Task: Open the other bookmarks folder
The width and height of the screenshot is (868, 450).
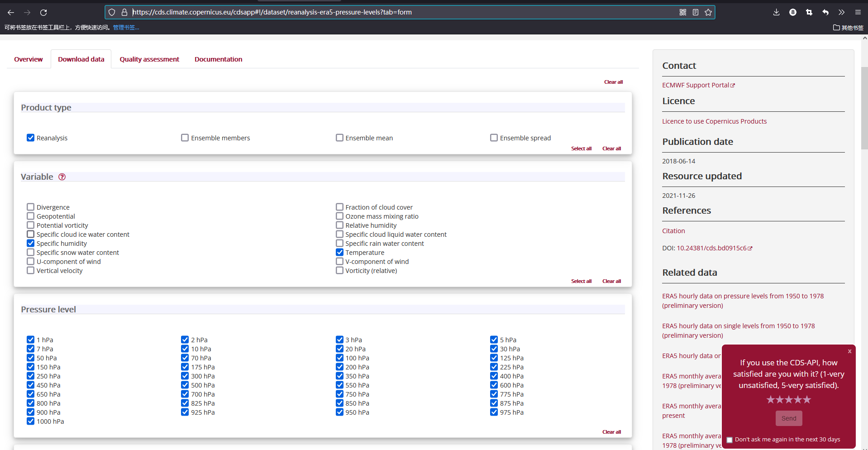Action: tap(848, 28)
